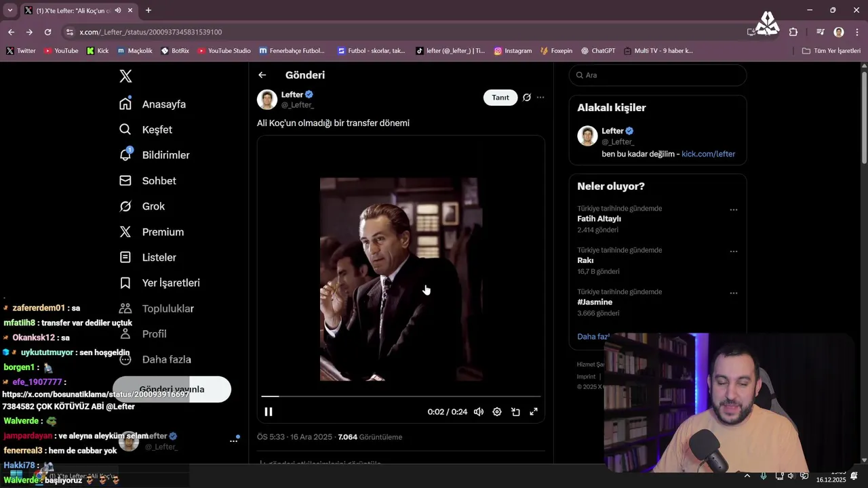Screen dimensions: 868x488
Task: Open the Tüm Yer İşaretleri folder
Action: pos(831,51)
